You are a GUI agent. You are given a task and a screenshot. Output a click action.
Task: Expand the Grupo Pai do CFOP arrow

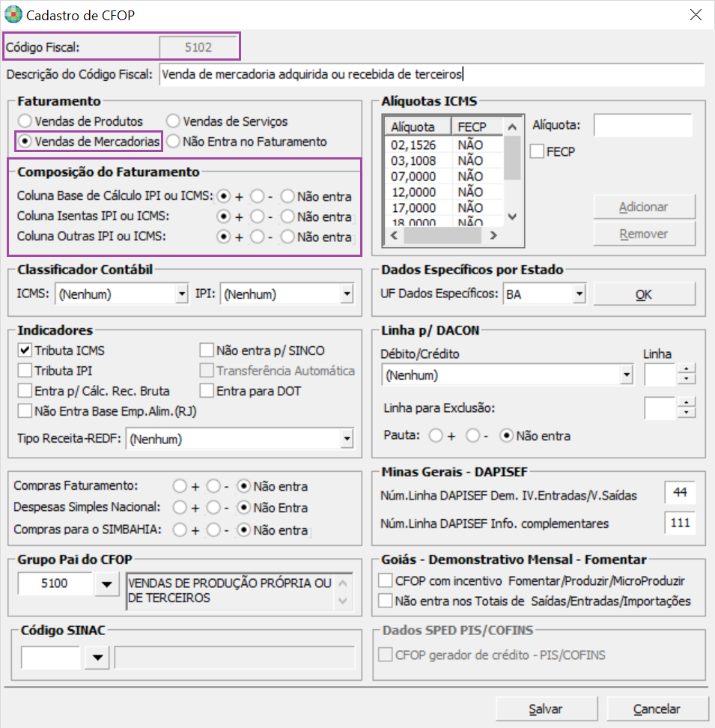click(x=106, y=585)
